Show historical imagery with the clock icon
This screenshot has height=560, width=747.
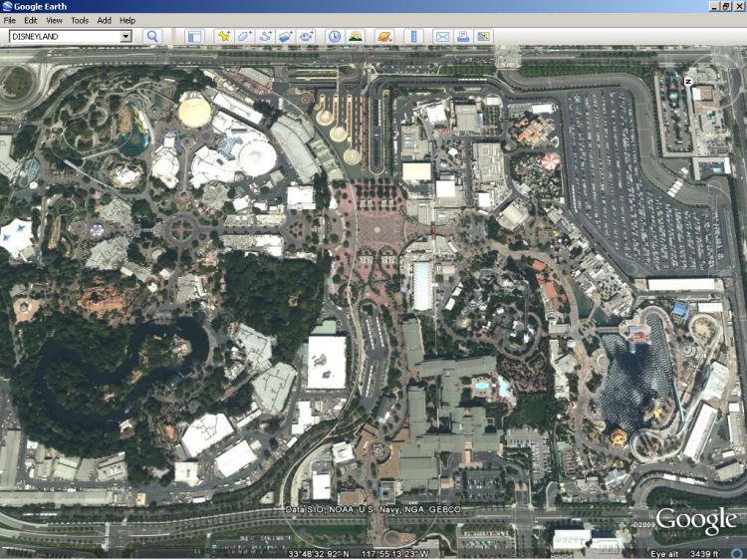[x=335, y=36]
